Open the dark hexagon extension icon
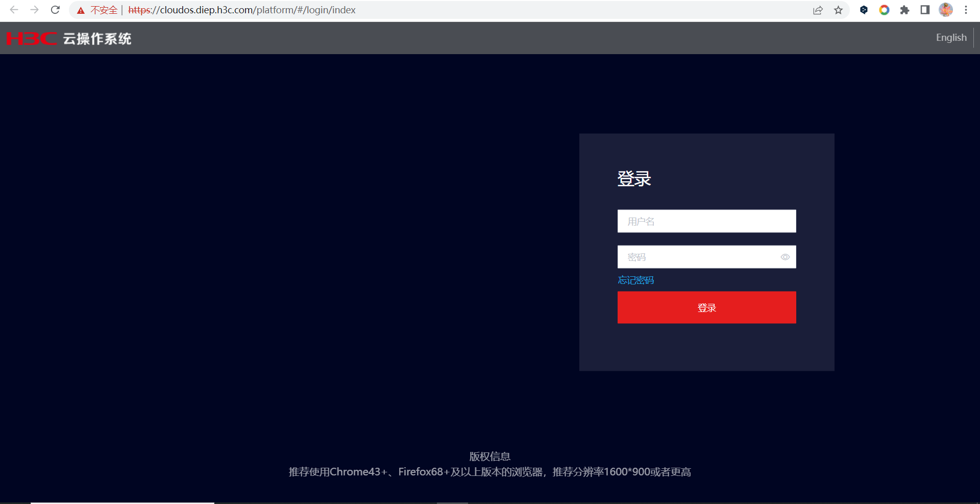The image size is (980, 504). [x=864, y=10]
